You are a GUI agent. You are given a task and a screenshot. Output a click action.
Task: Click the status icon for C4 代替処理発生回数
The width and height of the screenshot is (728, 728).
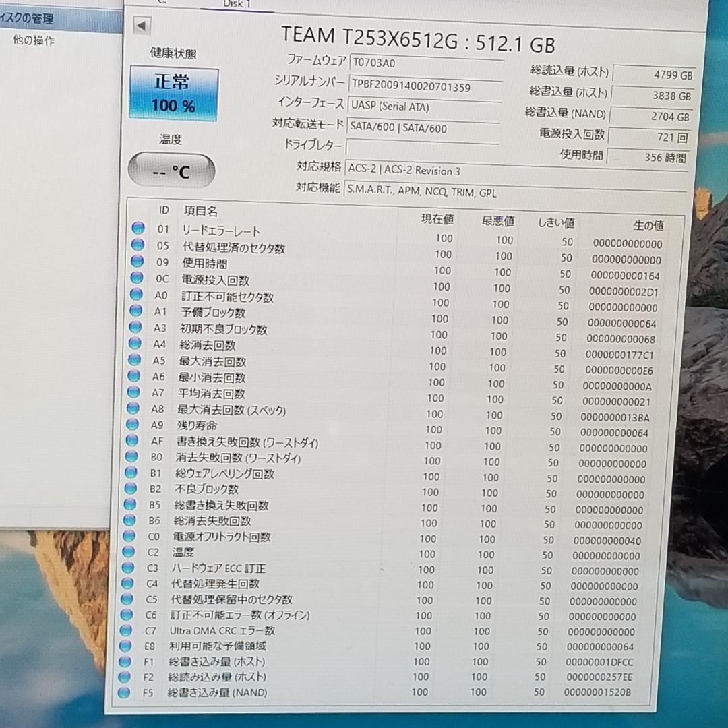pos(127,583)
